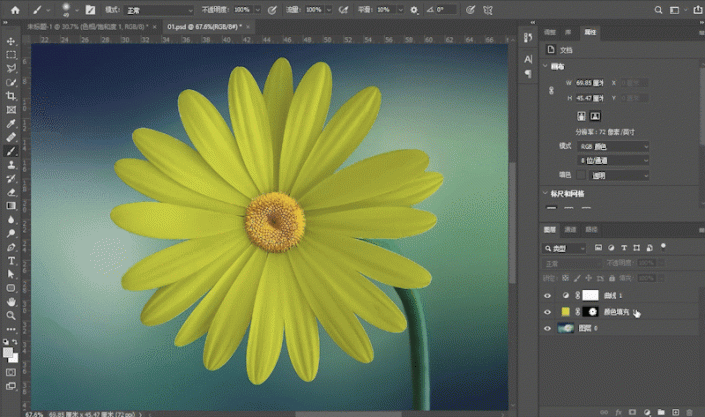Expand the 8 位/通道 bit depth dropdown
705x417 pixels.
612,160
